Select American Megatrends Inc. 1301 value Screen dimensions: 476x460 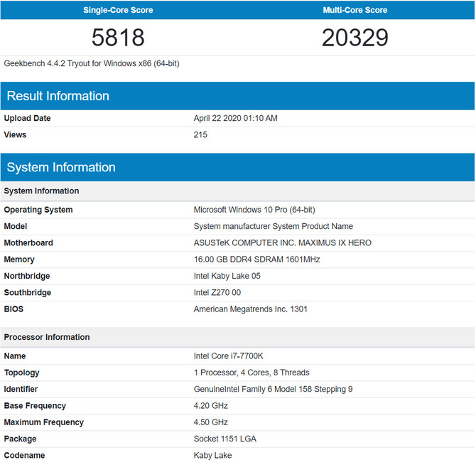251,309
